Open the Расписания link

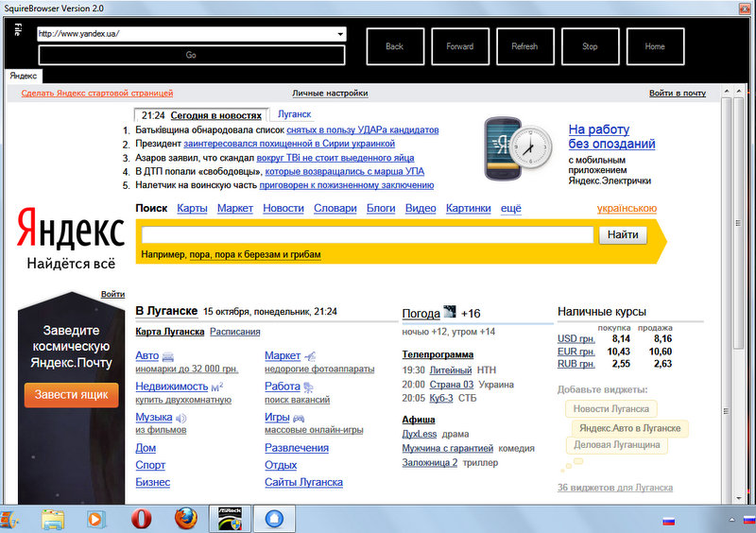click(234, 332)
